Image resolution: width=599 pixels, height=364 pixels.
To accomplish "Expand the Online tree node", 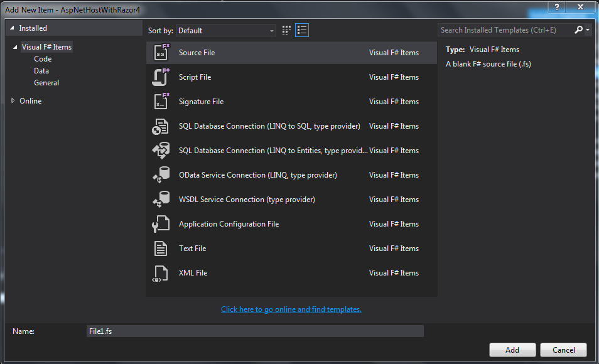I will pos(13,101).
